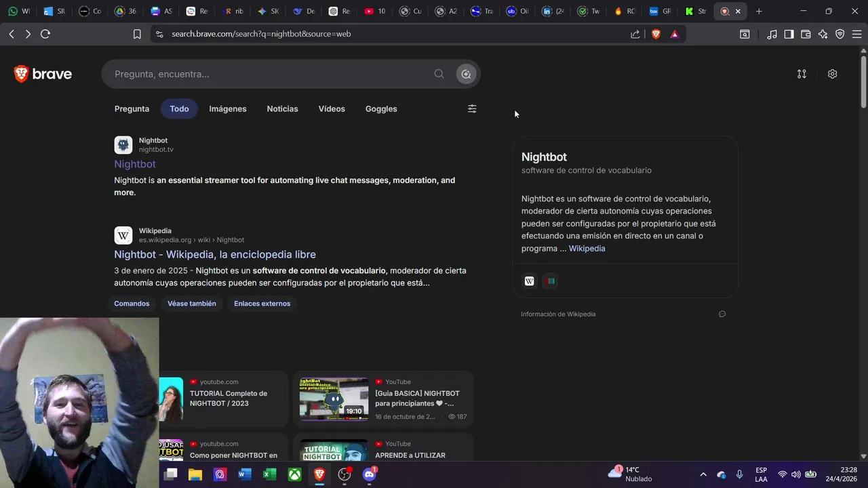Select the Pregunta search tab
Screen dimensions: 868x488
click(132, 108)
